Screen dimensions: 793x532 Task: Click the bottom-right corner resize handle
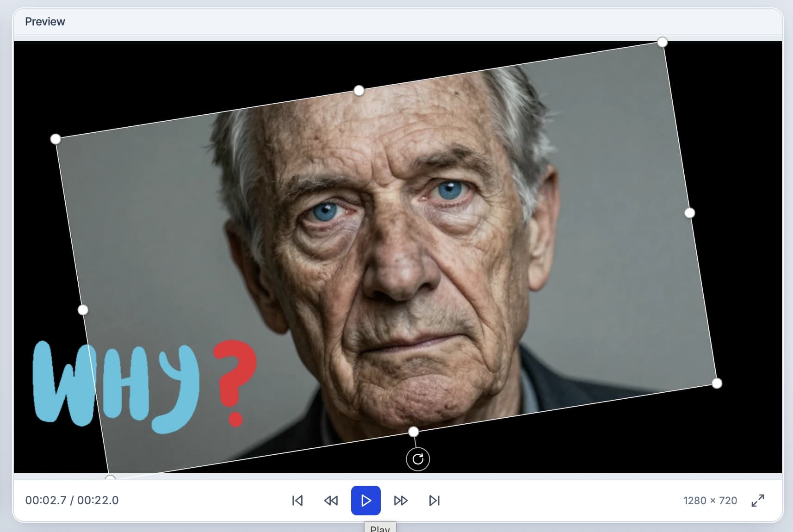[x=717, y=383]
